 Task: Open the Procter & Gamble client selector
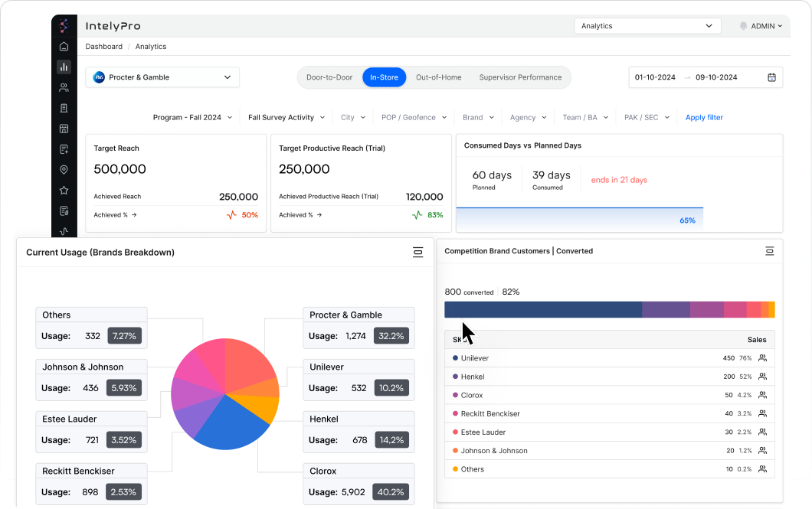click(x=162, y=77)
